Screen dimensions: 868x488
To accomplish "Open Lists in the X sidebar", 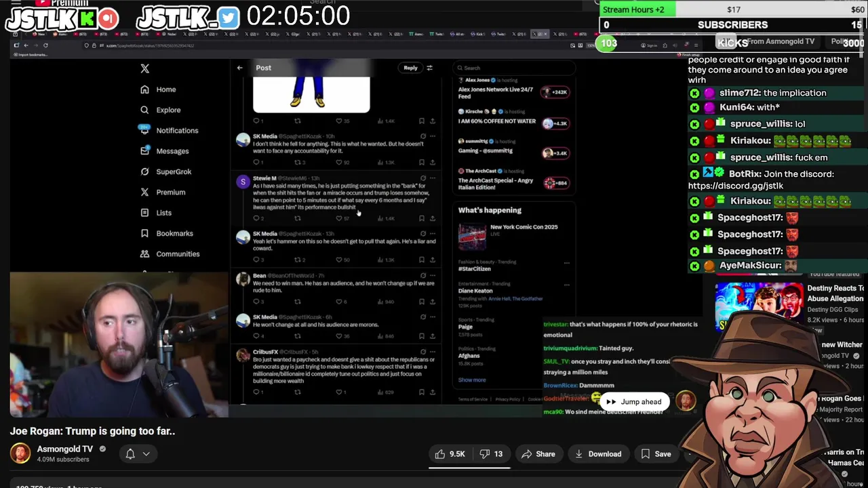I will tap(155, 213).
